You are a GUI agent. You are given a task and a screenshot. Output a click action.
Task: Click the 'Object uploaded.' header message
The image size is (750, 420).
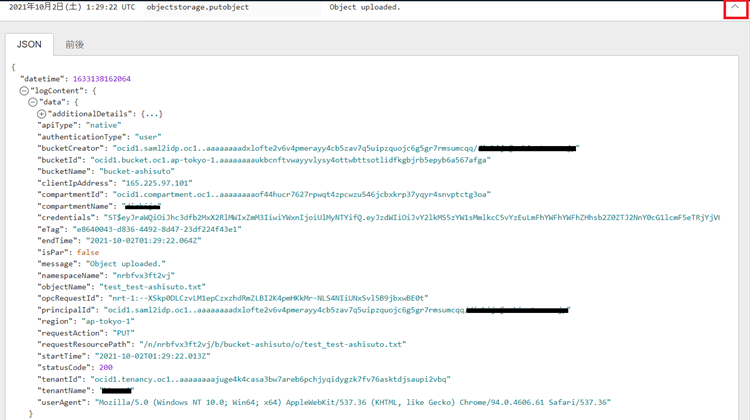point(364,7)
